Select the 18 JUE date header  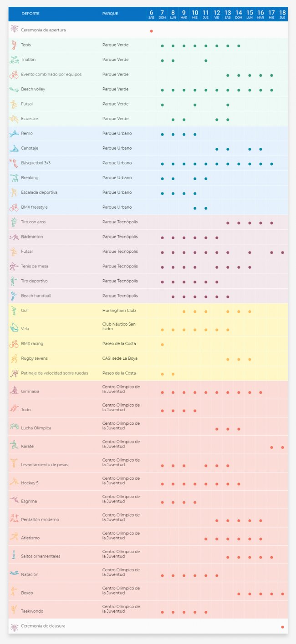pyautogui.click(x=282, y=14)
